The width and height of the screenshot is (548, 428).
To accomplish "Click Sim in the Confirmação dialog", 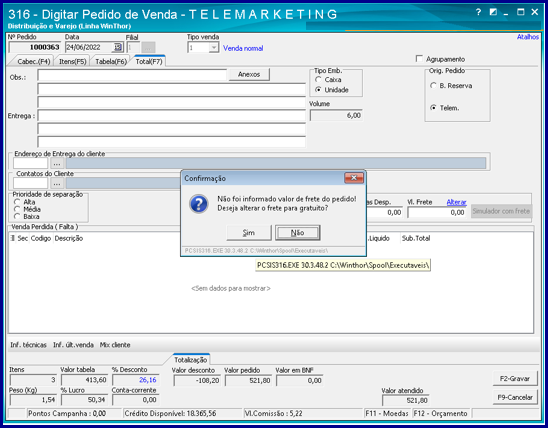I will point(249,233).
